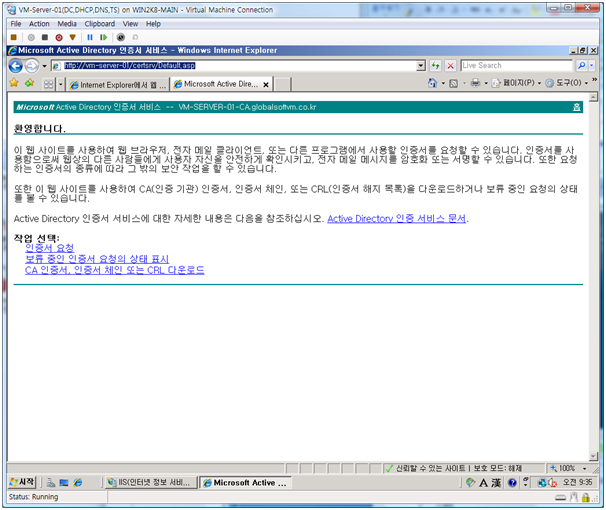Open the Action menu
The image size is (606, 510).
(x=39, y=24)
